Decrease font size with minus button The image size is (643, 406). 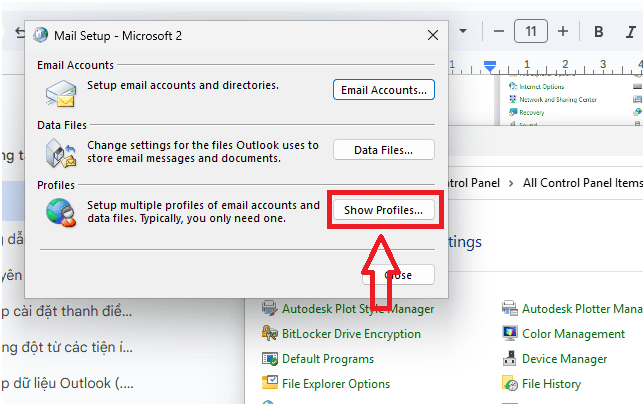tap(499, 31)
